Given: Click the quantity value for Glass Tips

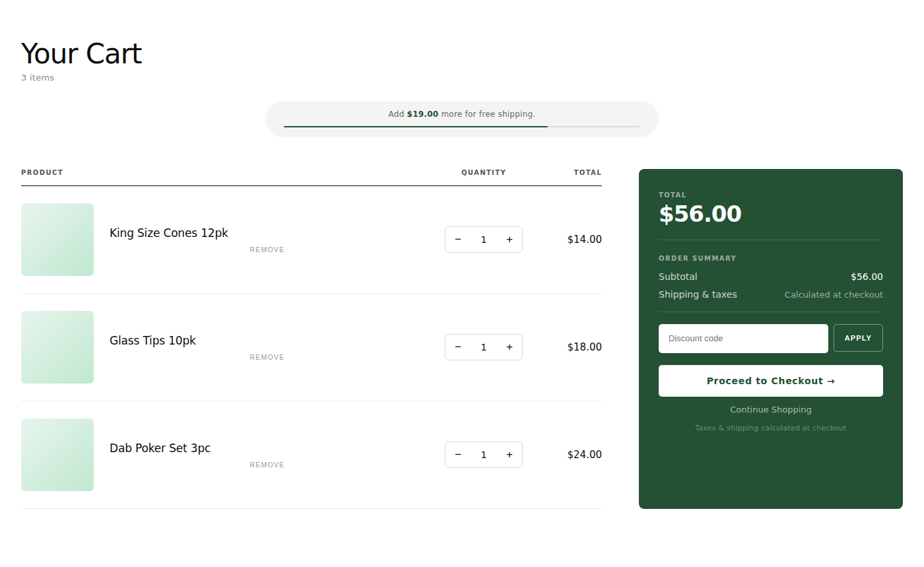Looking at the screenshot, I should click(x=484, y=347).
